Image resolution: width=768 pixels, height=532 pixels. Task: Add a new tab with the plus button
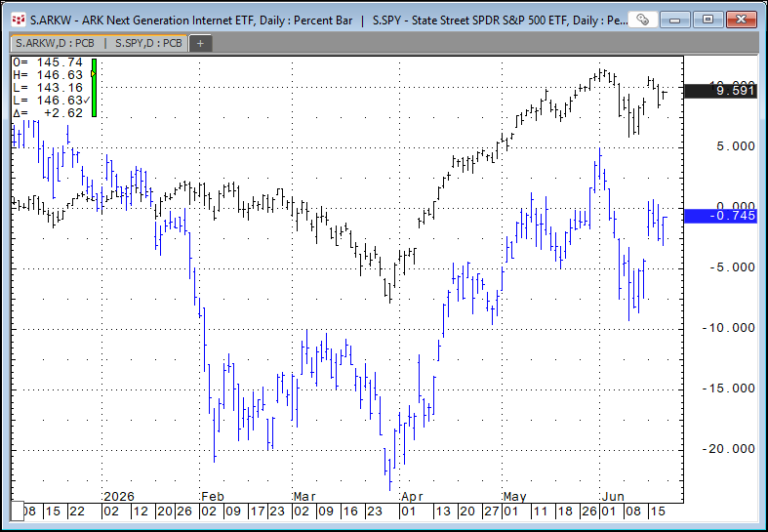[200, 44]
